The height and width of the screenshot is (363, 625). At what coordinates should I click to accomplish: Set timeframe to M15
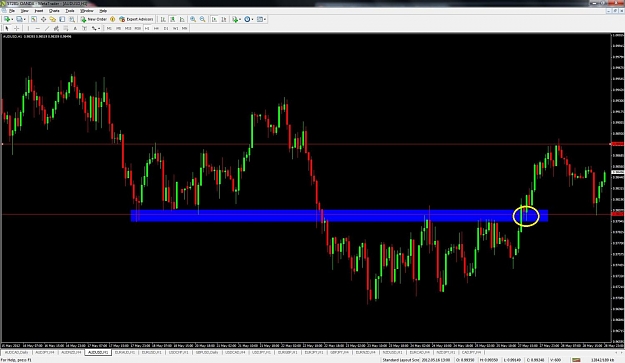(128, 28)
